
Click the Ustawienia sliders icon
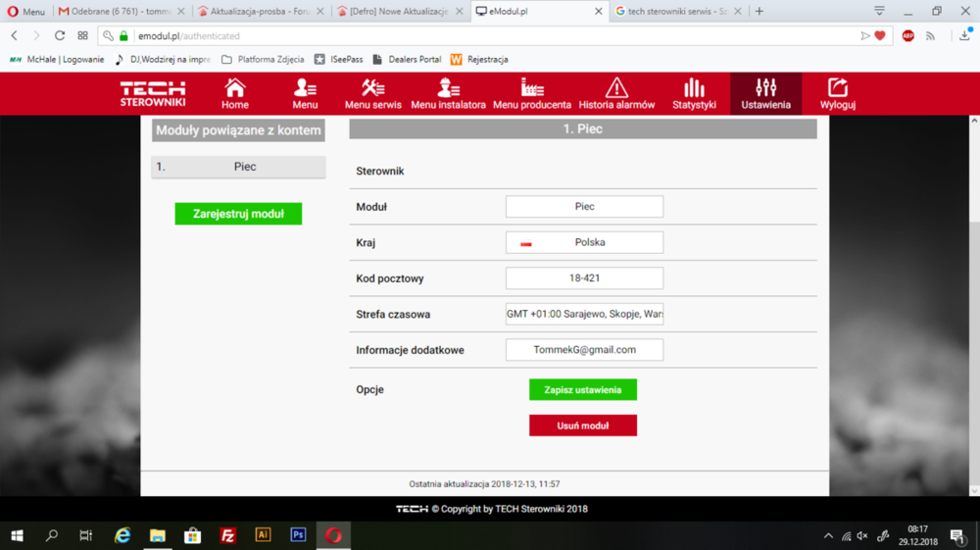click(765, 88)
